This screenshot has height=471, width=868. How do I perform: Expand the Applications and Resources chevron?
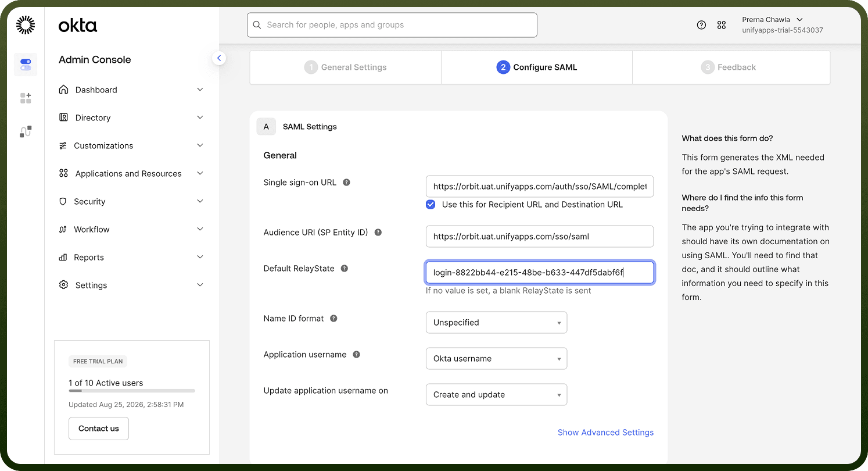[200, 173]
